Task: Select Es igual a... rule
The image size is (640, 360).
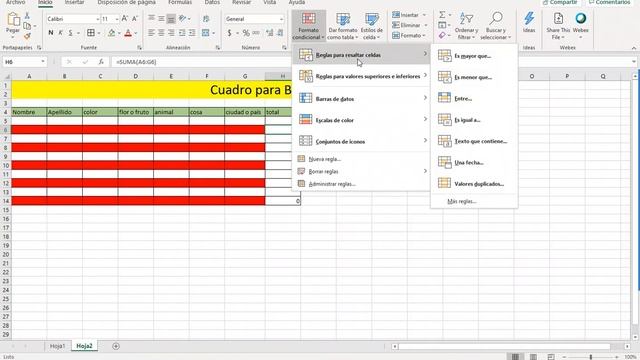Action: point(474,120)
